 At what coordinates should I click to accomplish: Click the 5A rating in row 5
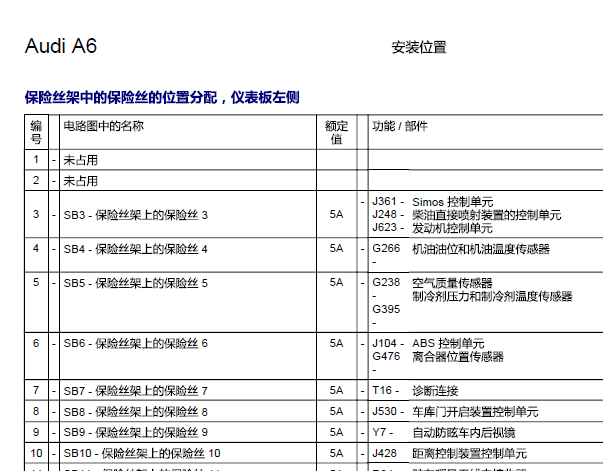point(336,283)
